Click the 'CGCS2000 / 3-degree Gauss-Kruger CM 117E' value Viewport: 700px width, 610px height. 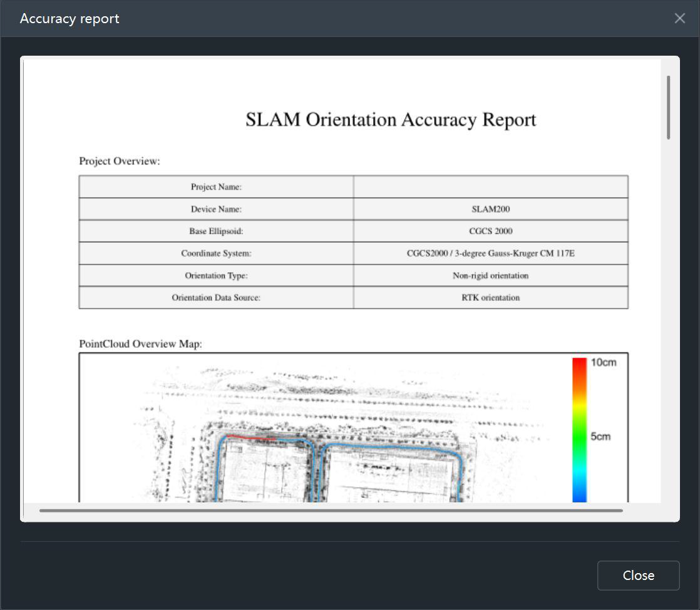[491, 253]
